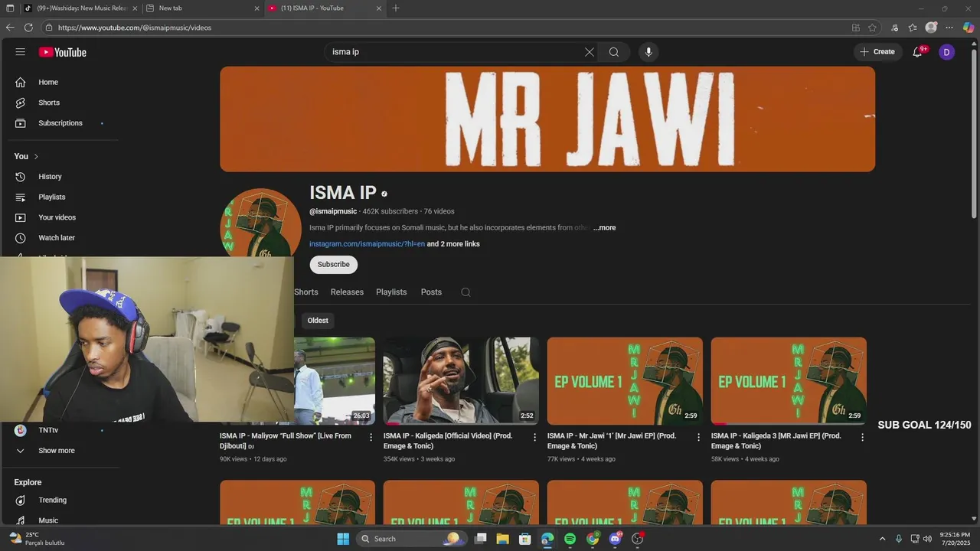Open the browser tab actions menu
This screenshot has height=551, width=980.
tap(10, 8)
